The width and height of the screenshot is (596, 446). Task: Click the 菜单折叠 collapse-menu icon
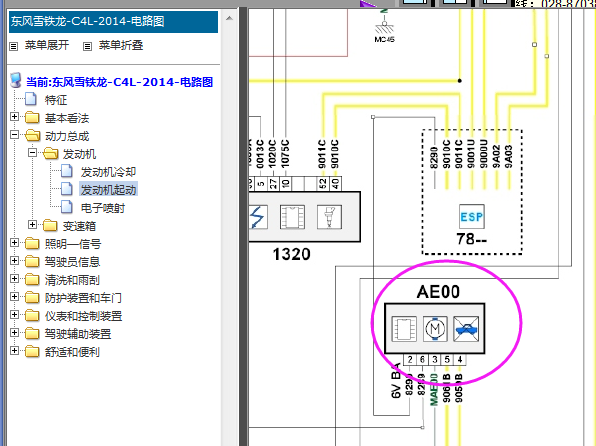[87, 46]
